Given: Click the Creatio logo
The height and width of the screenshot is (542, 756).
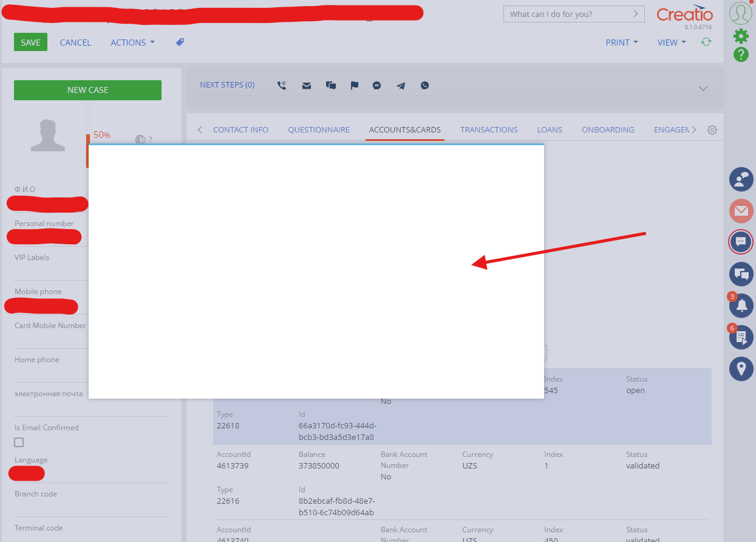Looking at the screenshot, I should 685,14.
